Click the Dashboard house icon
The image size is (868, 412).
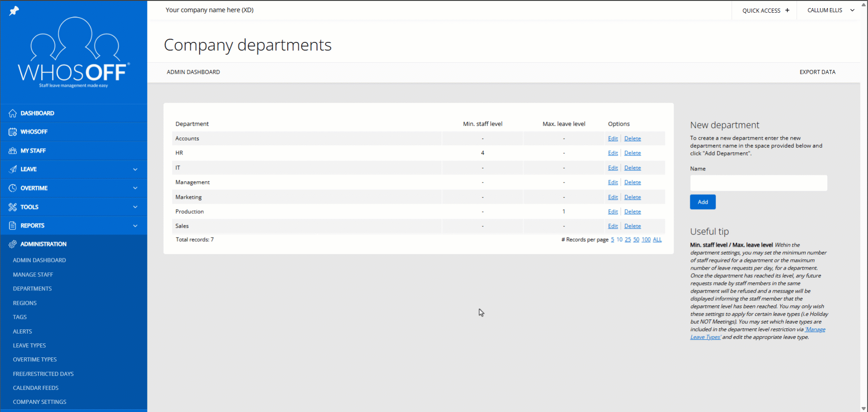click(13, 113)
